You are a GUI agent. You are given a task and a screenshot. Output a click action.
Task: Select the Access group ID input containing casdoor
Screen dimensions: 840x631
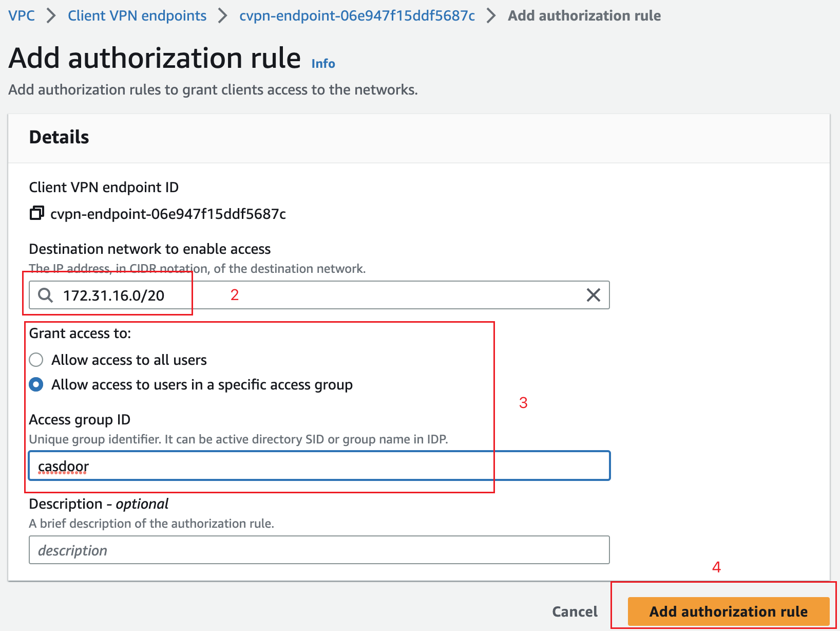[318, 466]
